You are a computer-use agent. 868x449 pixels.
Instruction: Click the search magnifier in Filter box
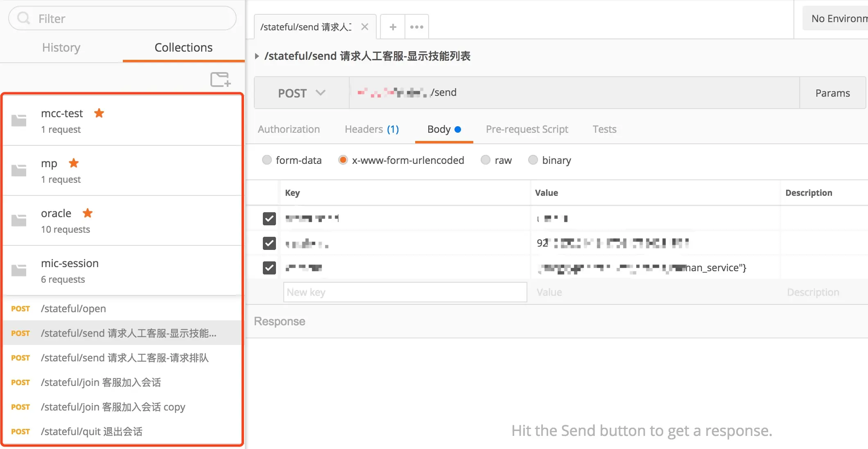[x=24, y=18]
